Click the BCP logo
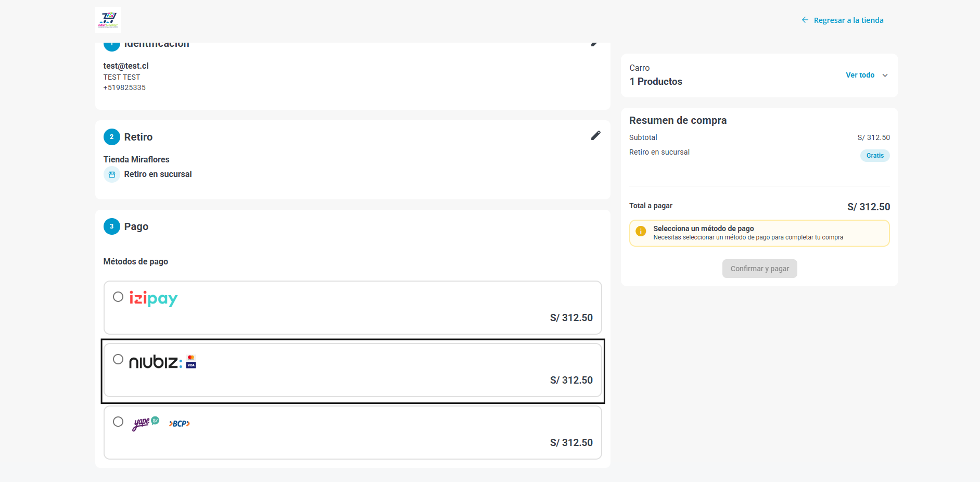 coord(180,424)
